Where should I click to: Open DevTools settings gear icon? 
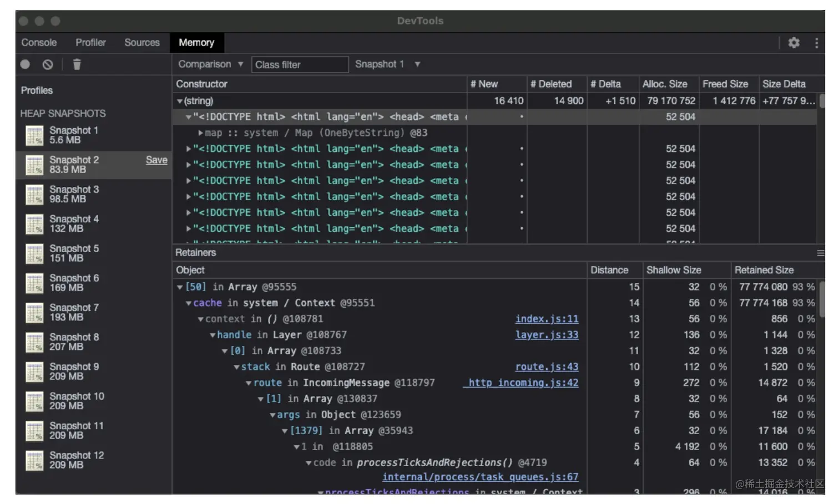793,43
